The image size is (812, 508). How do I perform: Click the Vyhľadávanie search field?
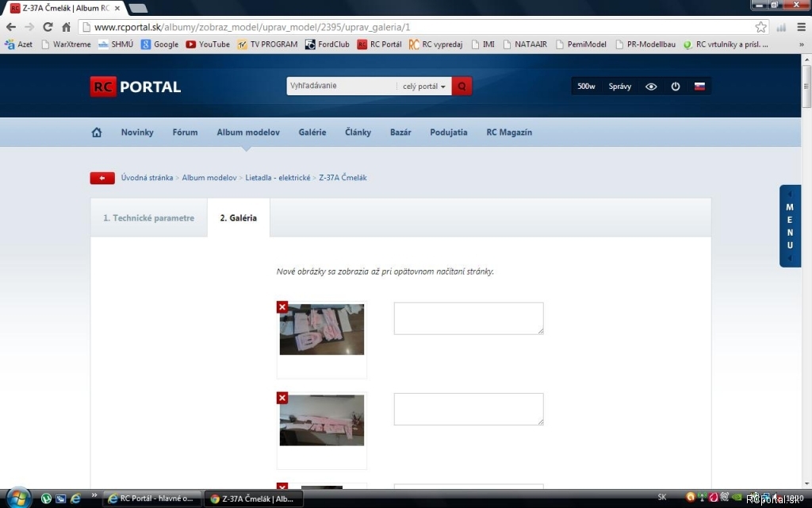click(341, 86)
